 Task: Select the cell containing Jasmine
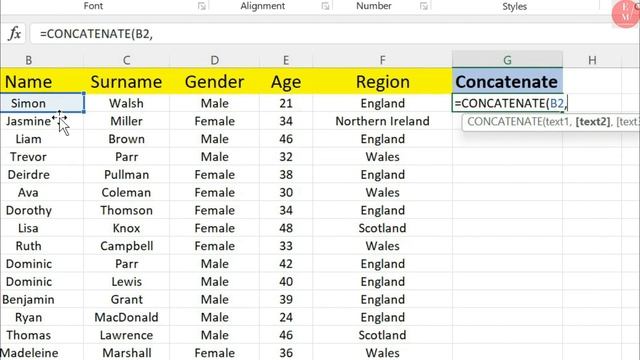(x=42, y=121)
